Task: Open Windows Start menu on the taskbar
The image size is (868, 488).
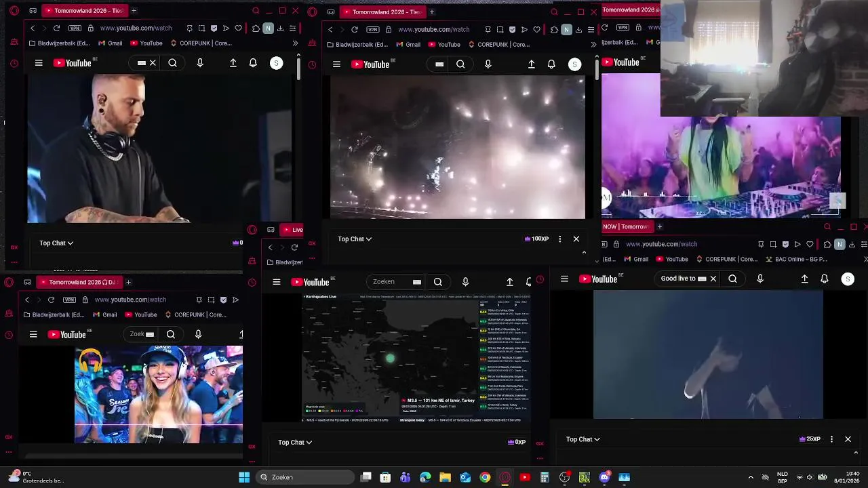Action: 244,477
